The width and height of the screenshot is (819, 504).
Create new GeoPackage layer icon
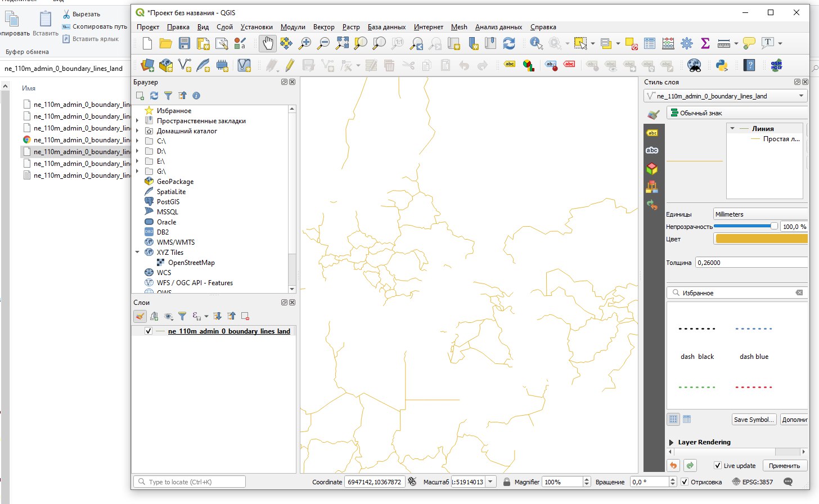tap(166, 65)
